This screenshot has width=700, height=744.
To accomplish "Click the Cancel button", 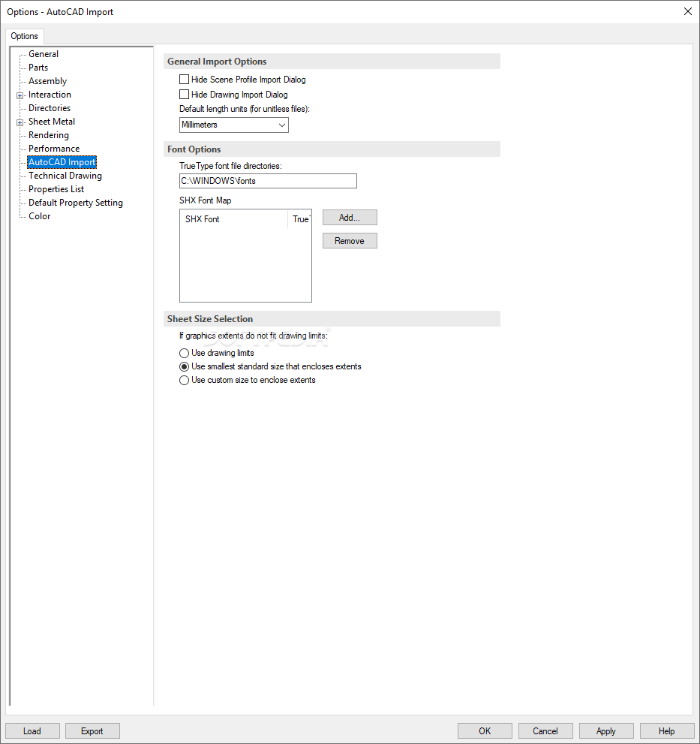I will click(545, 731).
